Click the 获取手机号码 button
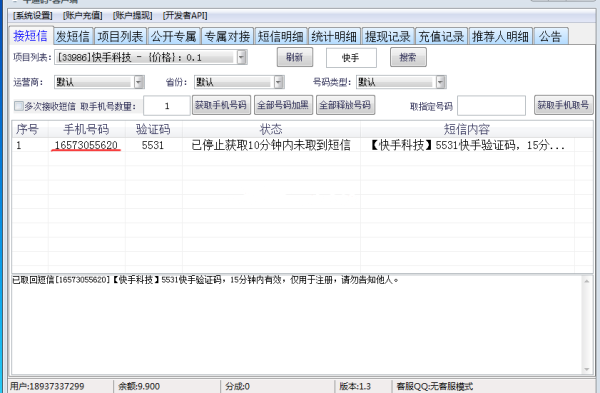Viewport: 600px width, 393px height. [x=221, y=105]
